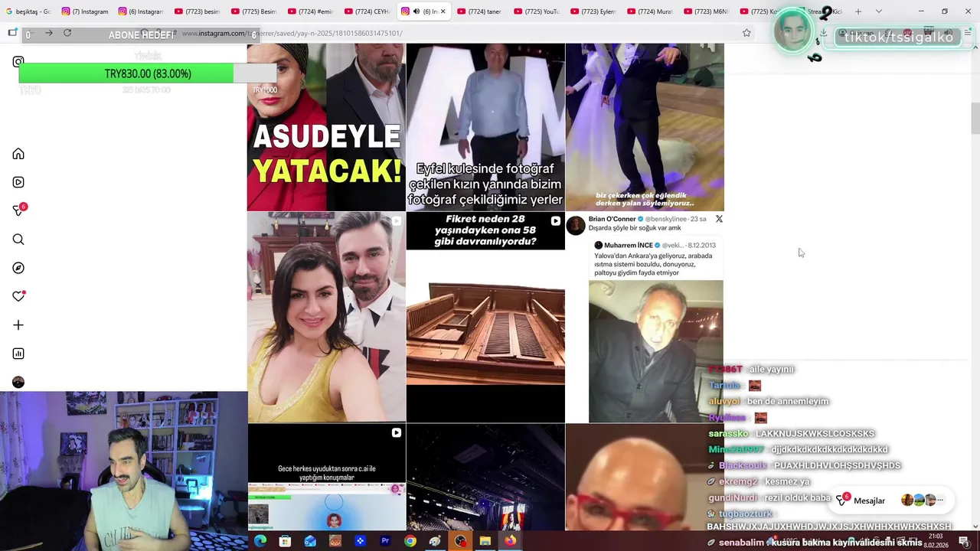Open the Eyfel kulesinde fotoğraf post
The width and height of the screenshot is (980, 551).
pos(485,127)
